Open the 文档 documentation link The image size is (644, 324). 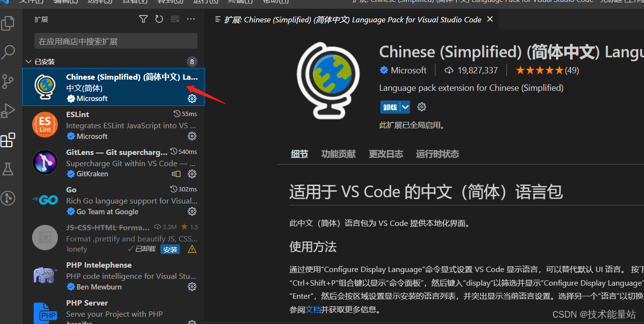(x=313, y=309)
